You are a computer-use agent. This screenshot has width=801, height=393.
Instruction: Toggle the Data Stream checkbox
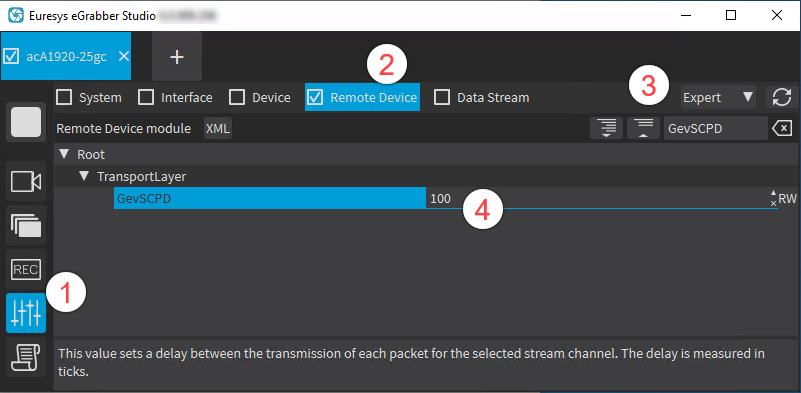click(441, 97)
